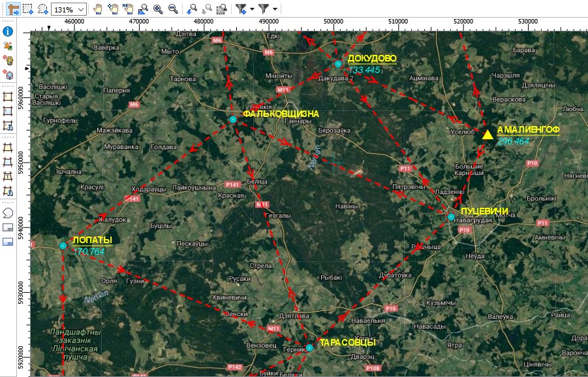The height and width of the screenshot is (377, 588).
Task: Go to previous zoom extent
Action: point(192,9)
